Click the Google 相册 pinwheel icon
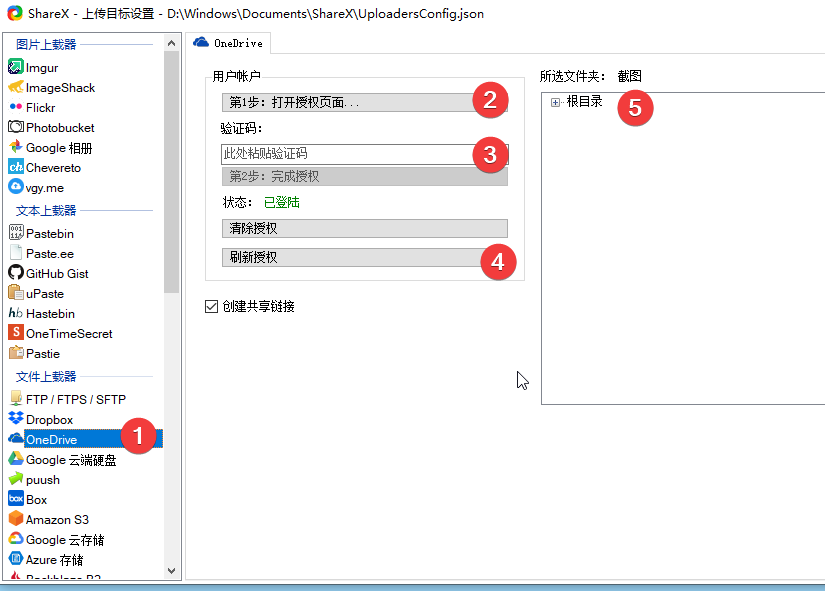This screenshot has width=825, height=591. coord(16,147)
